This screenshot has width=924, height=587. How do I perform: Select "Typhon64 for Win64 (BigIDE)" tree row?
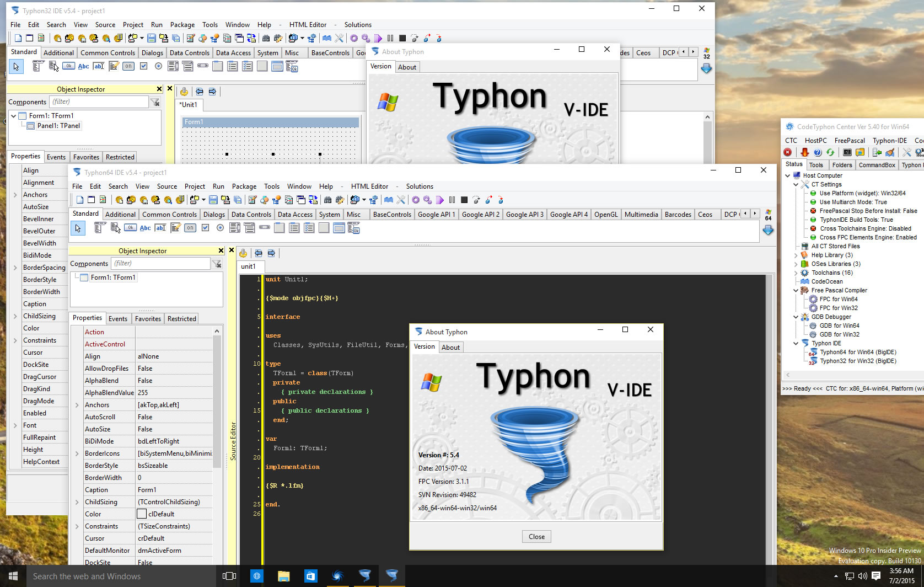point(858,352)
